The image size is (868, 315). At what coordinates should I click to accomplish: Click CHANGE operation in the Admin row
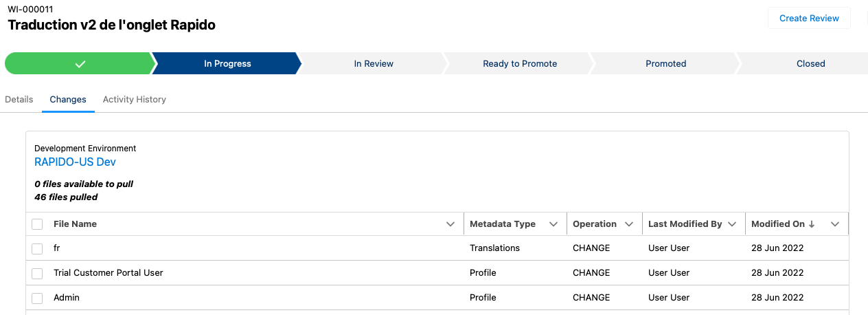591,298
